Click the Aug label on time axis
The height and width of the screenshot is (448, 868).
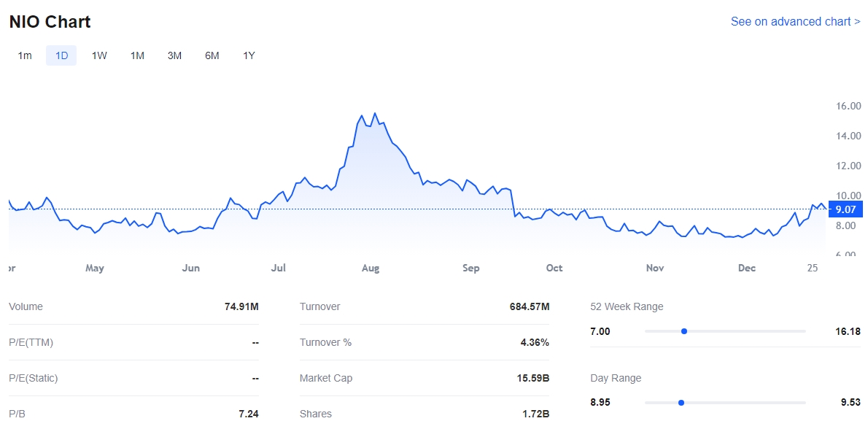pos(371,268)
